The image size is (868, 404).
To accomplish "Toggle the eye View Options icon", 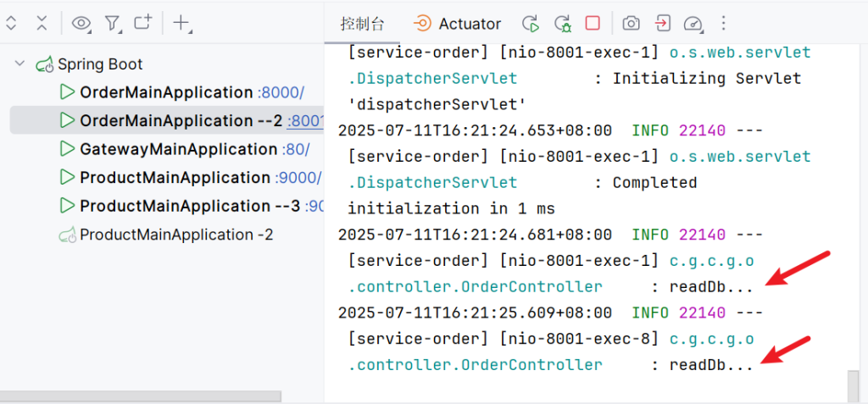I will click(x=81, y=24).
